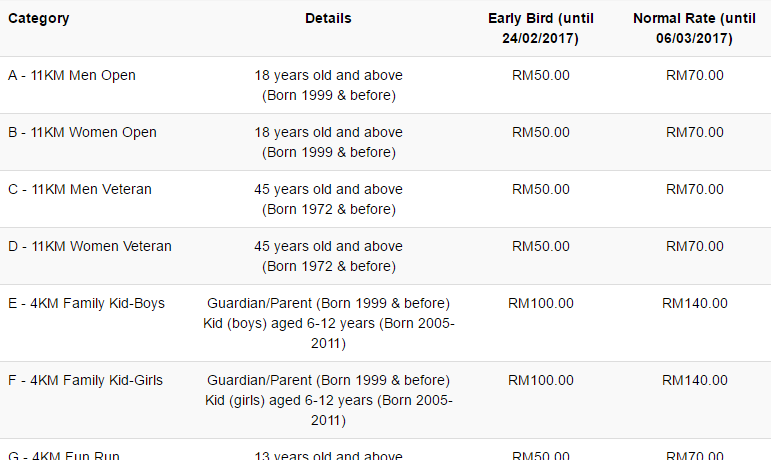The height and width of the screenshot is (460, 771).
Task: Select the B - 11KM Women Open category
Action: coord(82,133)
